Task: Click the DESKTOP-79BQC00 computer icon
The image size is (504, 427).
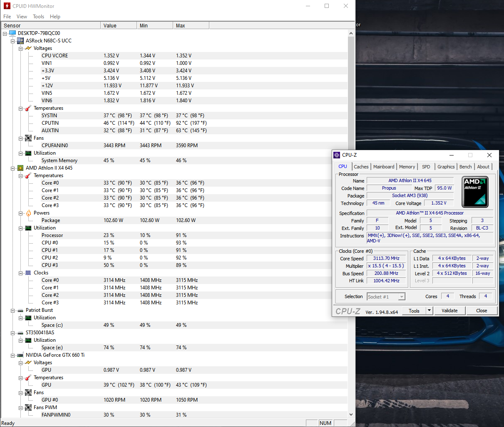Action: click(12, 33)
